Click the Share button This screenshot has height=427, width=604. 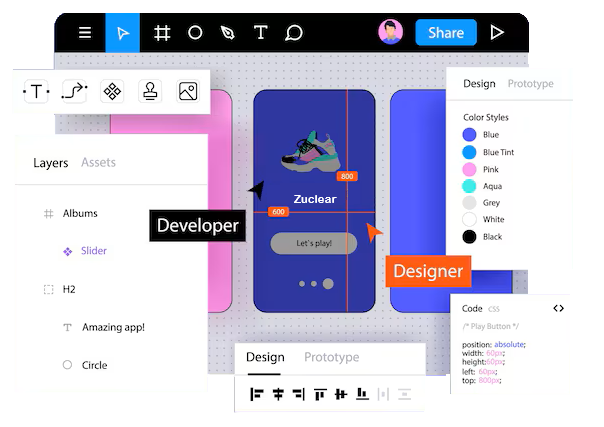coord(445,33)
